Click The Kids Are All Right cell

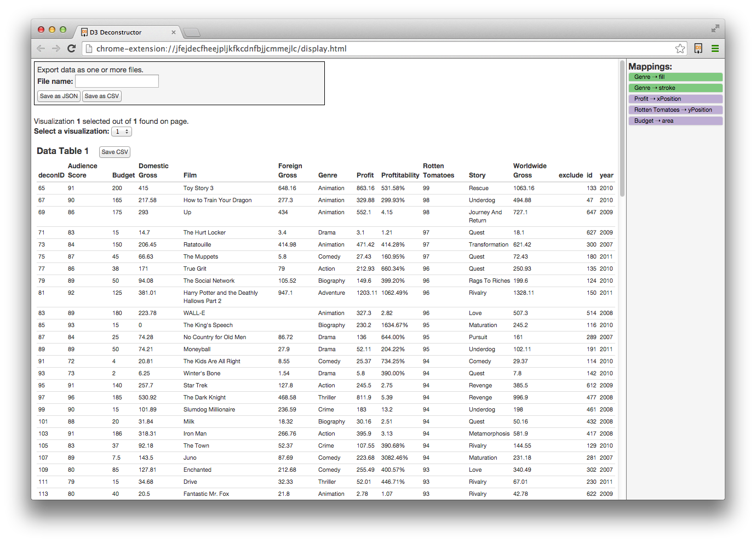pyautogui.click(x=212, y=361)
